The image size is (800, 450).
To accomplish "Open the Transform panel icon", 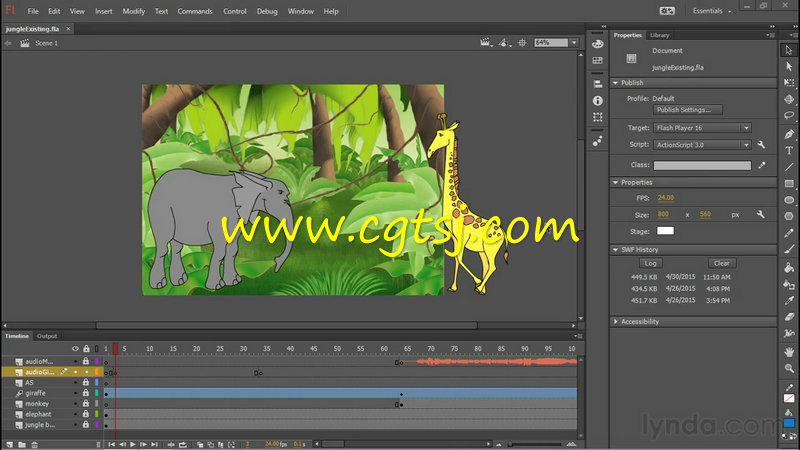I will [597, 117].
